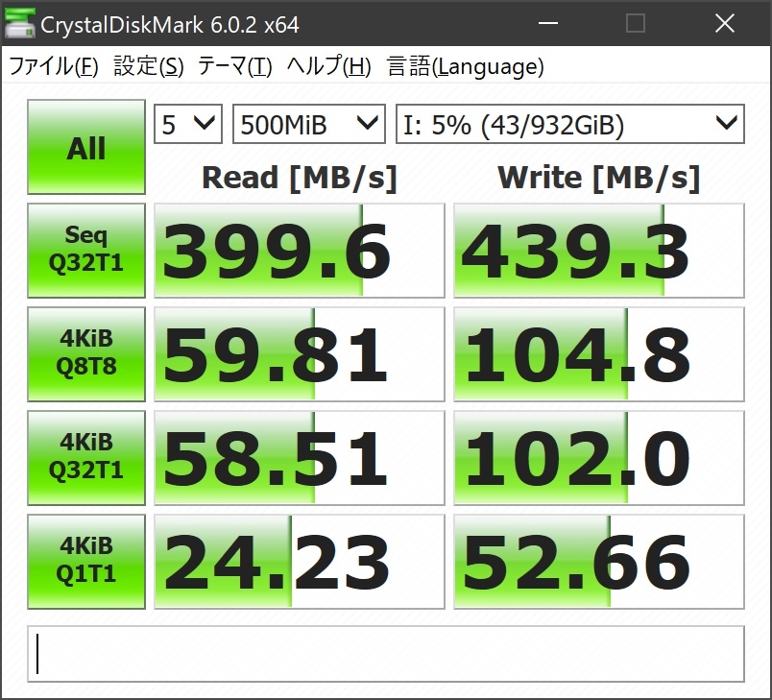Close the CrystalDiskMark window
Viewport: 772px width, 700px height.
coord(725,23)
